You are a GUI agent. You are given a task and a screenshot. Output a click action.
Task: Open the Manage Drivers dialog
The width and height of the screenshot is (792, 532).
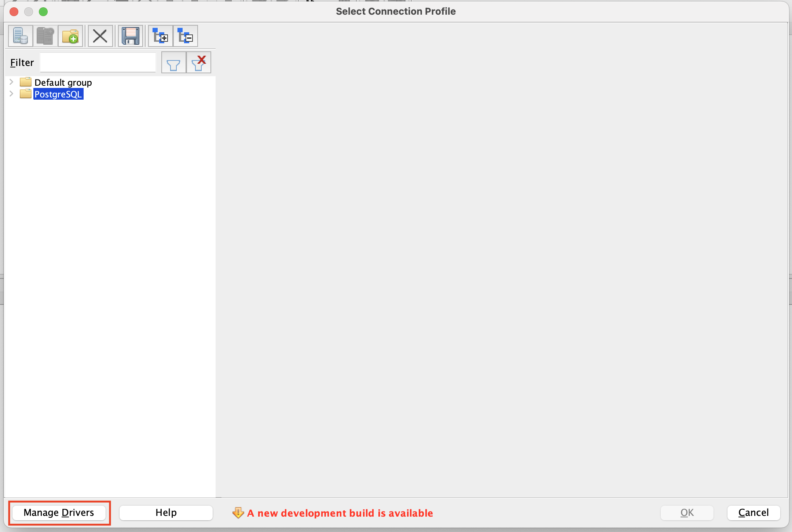59,513
